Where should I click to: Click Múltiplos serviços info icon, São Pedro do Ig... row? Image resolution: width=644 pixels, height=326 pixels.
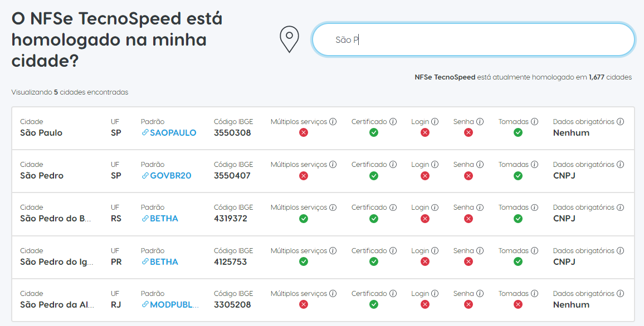pyautogui.click(x=333, y=250)
